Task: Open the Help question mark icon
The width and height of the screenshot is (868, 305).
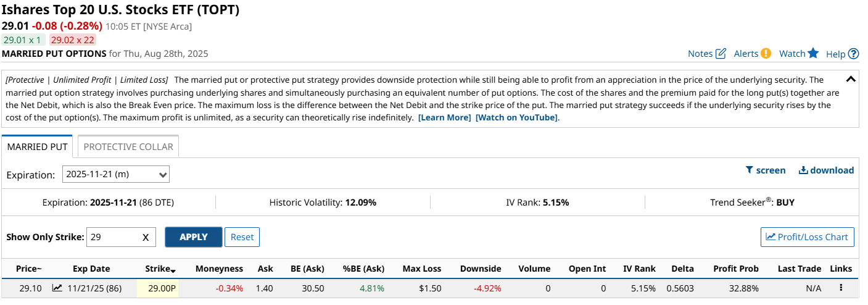Action: point(854,54)
